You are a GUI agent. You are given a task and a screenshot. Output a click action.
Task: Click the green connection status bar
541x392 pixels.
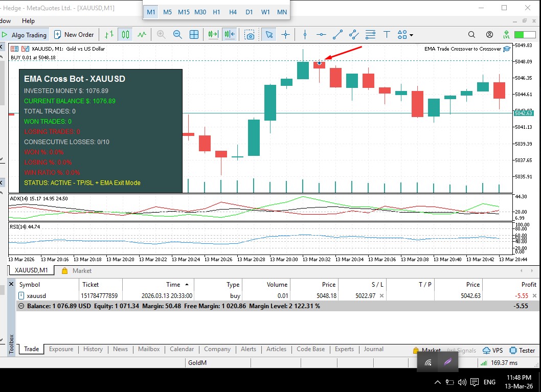[x=524, y=35]
